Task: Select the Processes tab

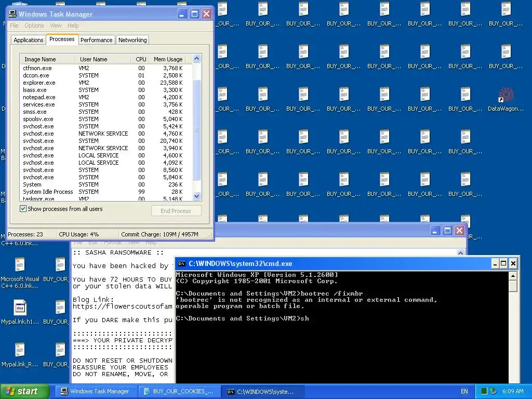Action: pyautogui.click(x=62, y=39)
